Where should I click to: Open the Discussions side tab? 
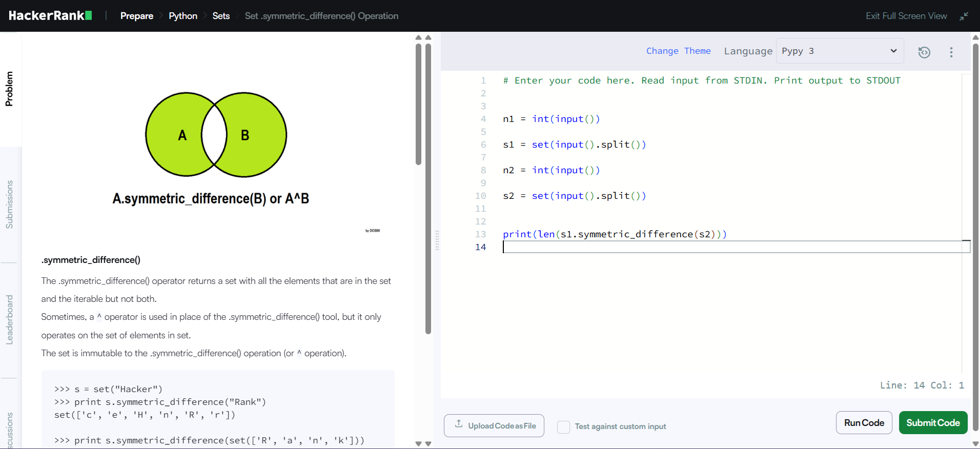click(9, 430)
